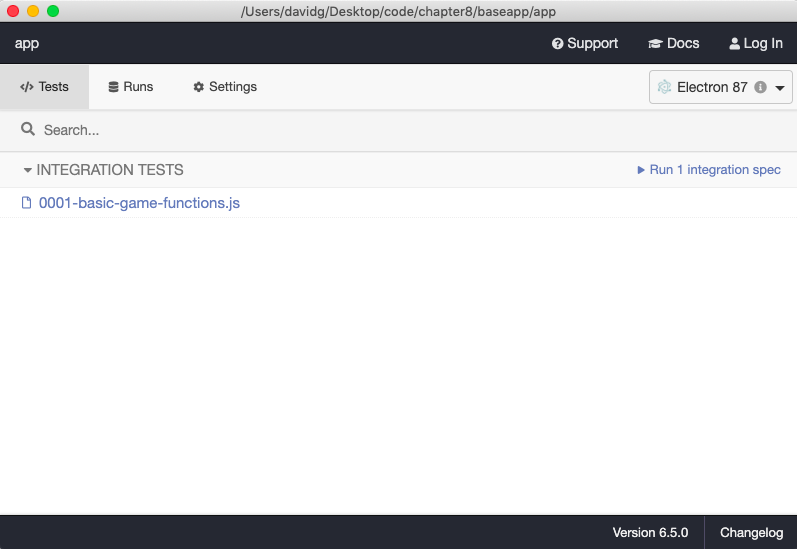Click the app project name in header

coord(27,44)
